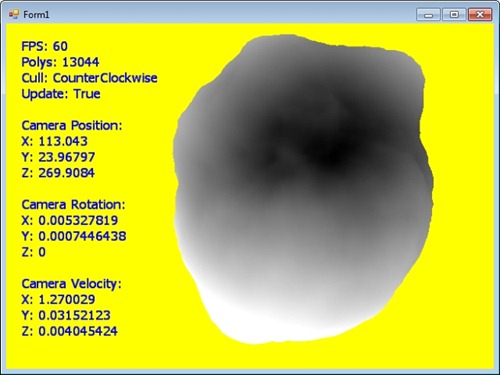Click rotation 'Z: 0' value
The height and width of the screenshot is (375, 500).
33,252
